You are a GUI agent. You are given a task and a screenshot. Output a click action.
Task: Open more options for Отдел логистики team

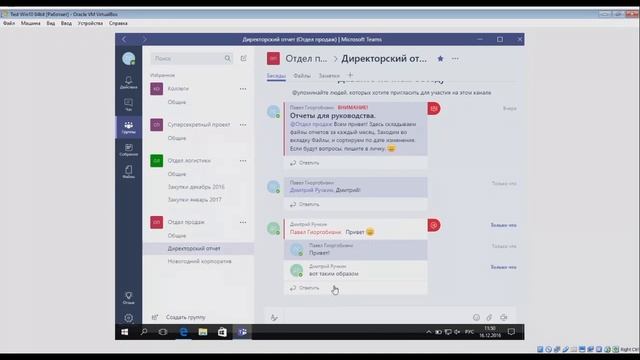243,160
